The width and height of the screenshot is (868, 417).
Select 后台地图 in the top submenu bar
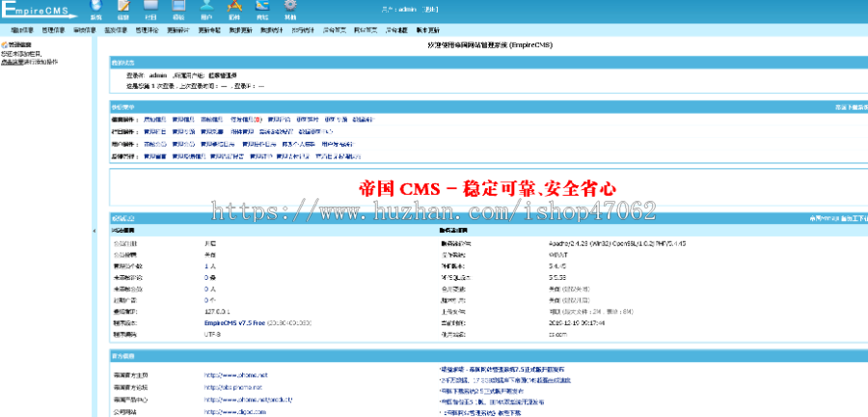pos(396,30)
